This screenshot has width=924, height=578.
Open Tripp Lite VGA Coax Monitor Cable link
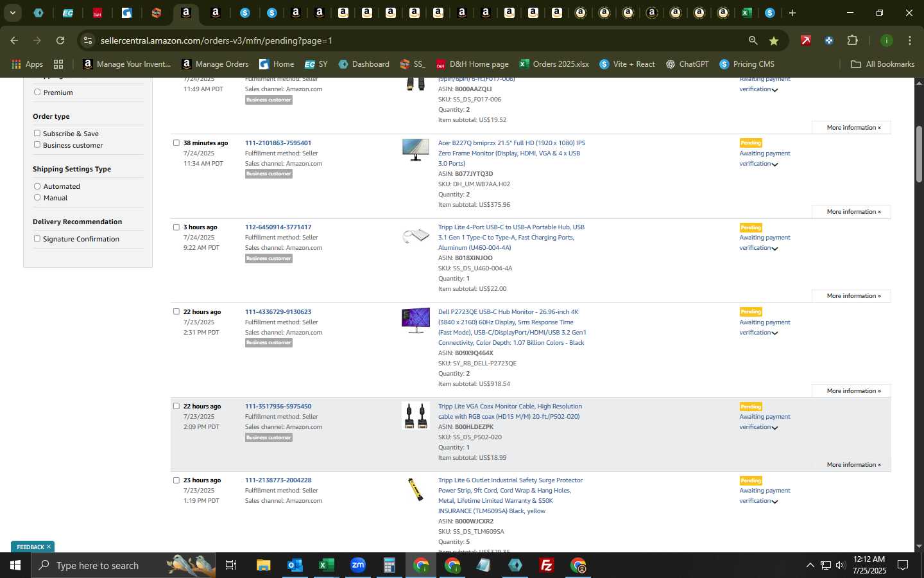[510, 411]
